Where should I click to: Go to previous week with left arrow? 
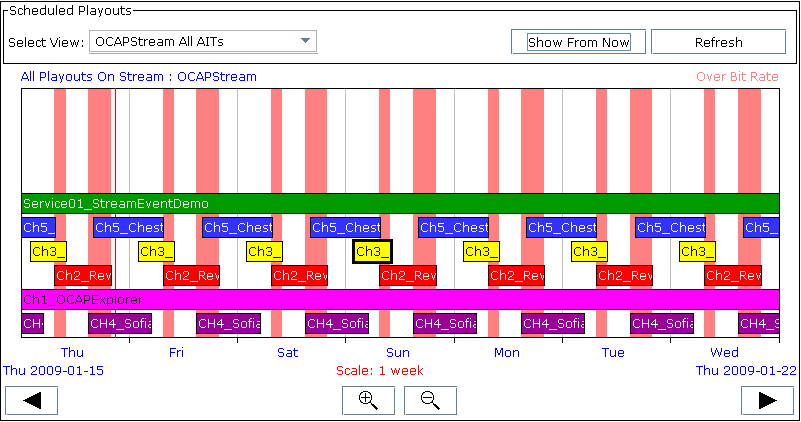click(x=32, y=401)
